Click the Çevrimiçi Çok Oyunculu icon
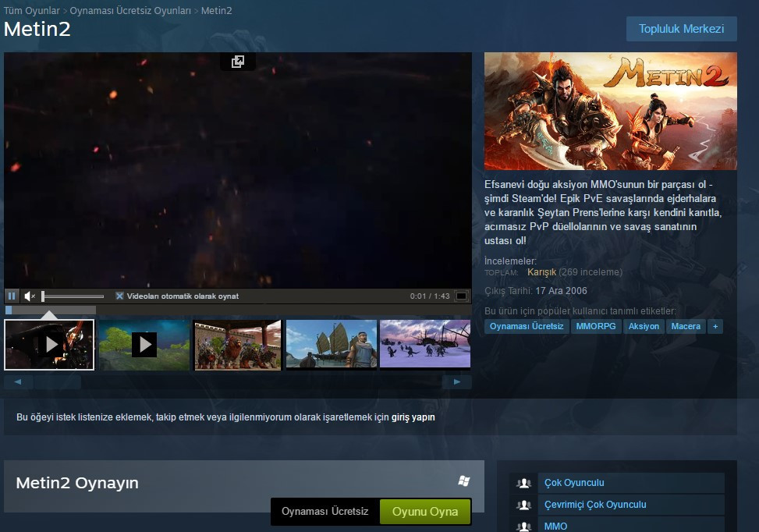The height and width of the screenshot is (532, 759). click(x=523, y=505)
